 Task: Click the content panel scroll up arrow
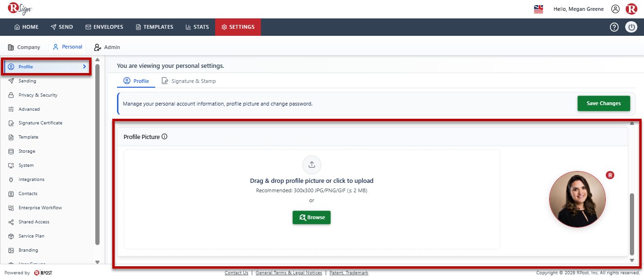(x=632, y=123)
